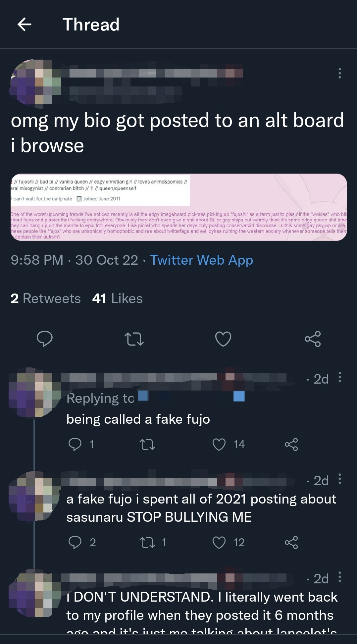View the 2 Retweets list
This screenshot has width=357, height=644.
click(46, 298)
